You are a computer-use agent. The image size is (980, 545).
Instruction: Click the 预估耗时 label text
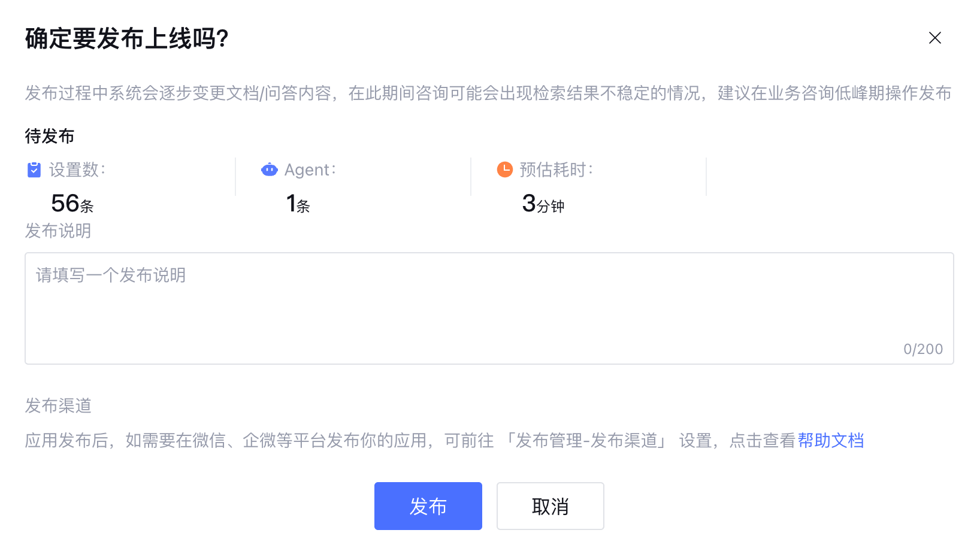point(556,170)
